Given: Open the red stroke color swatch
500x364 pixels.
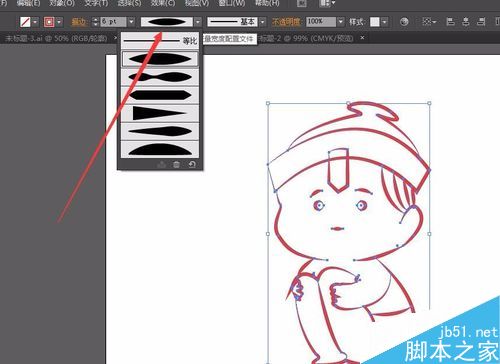Looking at the screenshot, I should pos(49,22).
